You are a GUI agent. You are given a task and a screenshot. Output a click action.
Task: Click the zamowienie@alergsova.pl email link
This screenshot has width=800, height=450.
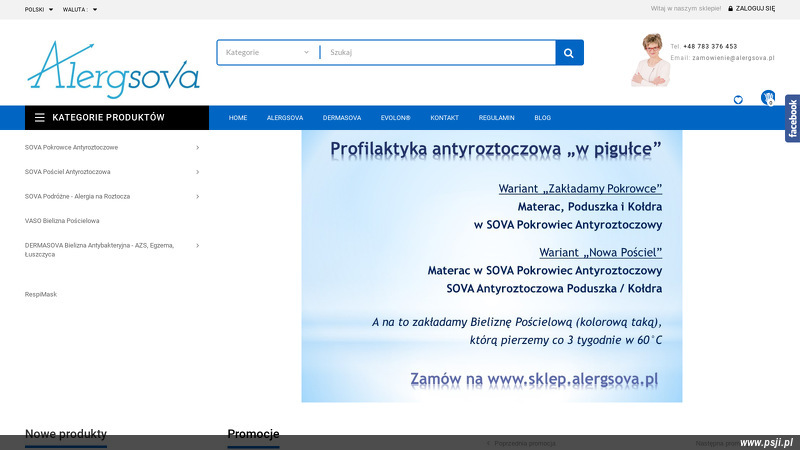click(733, 58)
